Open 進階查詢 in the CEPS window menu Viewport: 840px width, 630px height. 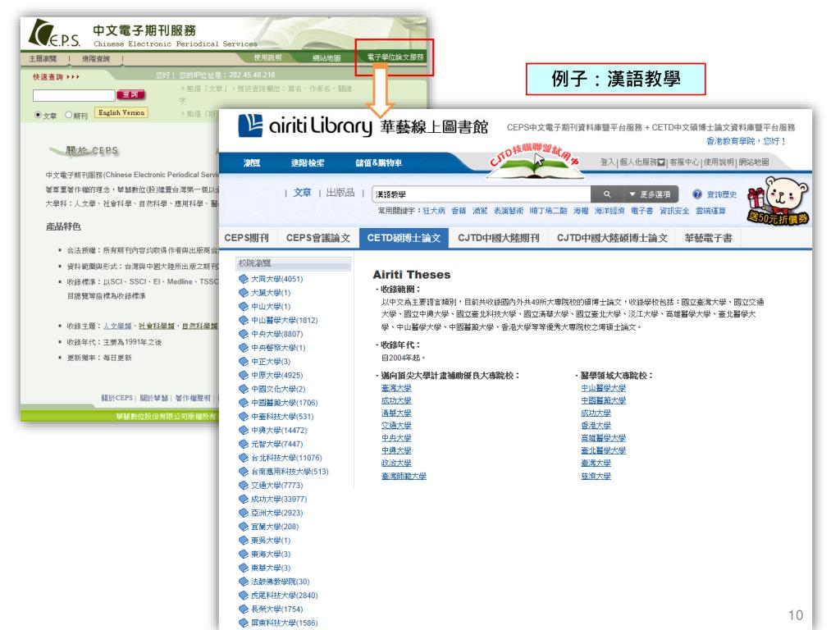click(96, 58)
